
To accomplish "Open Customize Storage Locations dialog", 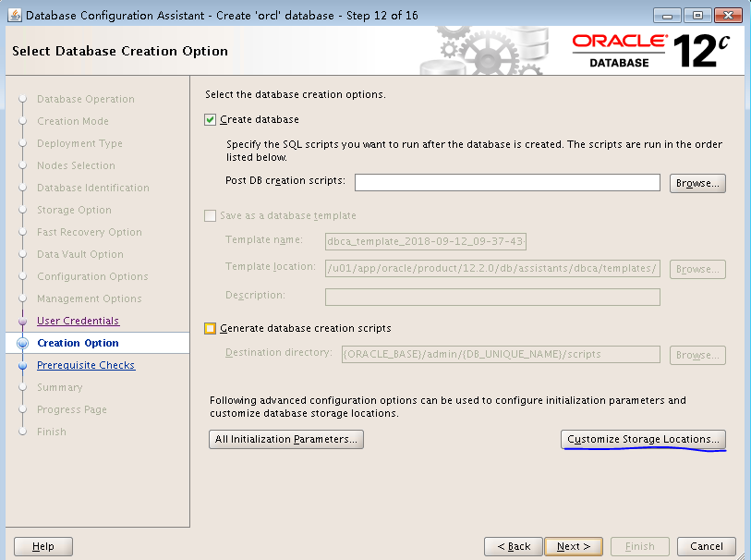I will 643,439.
